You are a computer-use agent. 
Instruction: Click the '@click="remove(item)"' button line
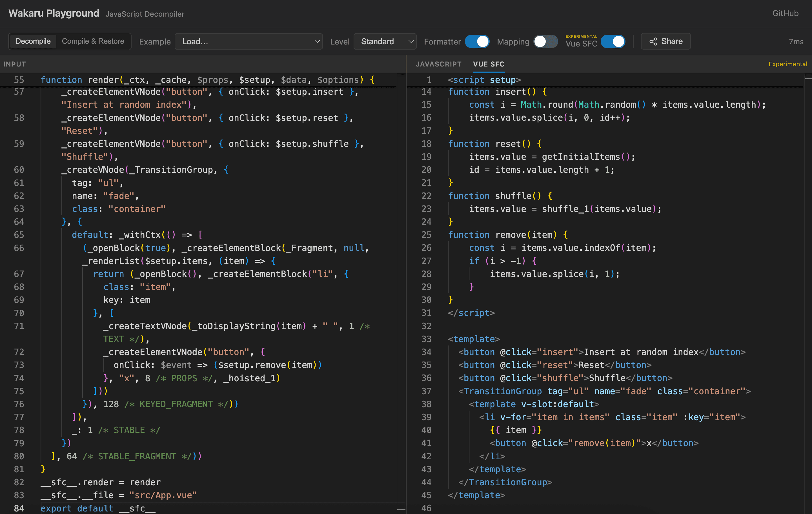(x=594, y=443)
